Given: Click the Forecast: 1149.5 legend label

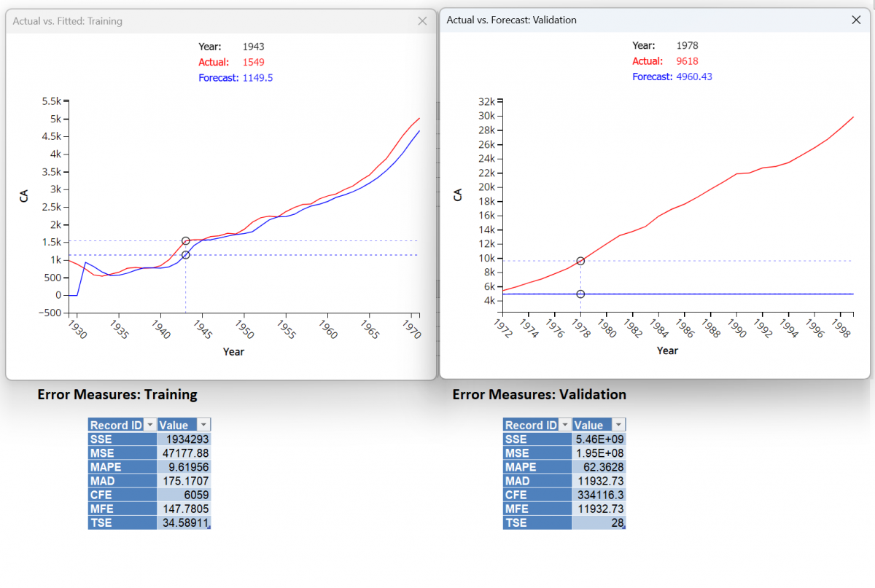Looking at the screenshot, I should tap(236, 77).
